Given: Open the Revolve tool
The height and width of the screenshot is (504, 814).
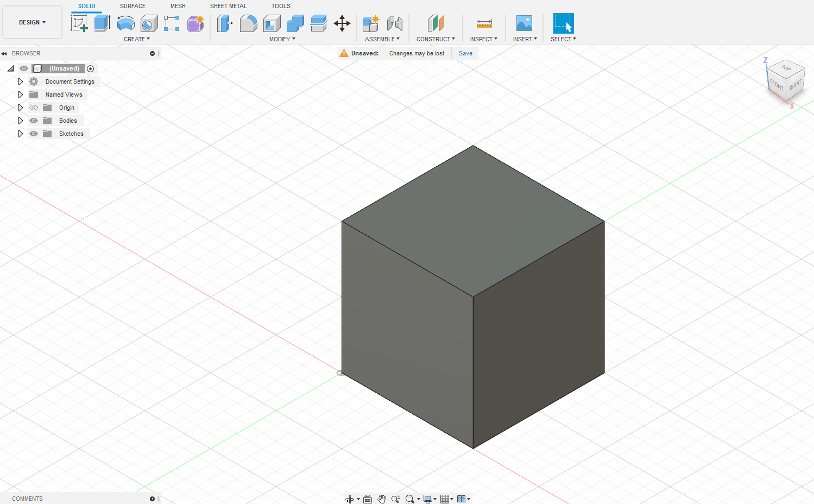Looking at the screenshot, I should click(x=125, y=23).
